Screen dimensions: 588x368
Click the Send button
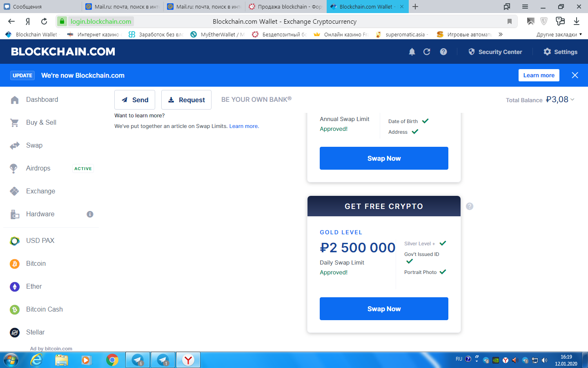[x=135, y=100]
